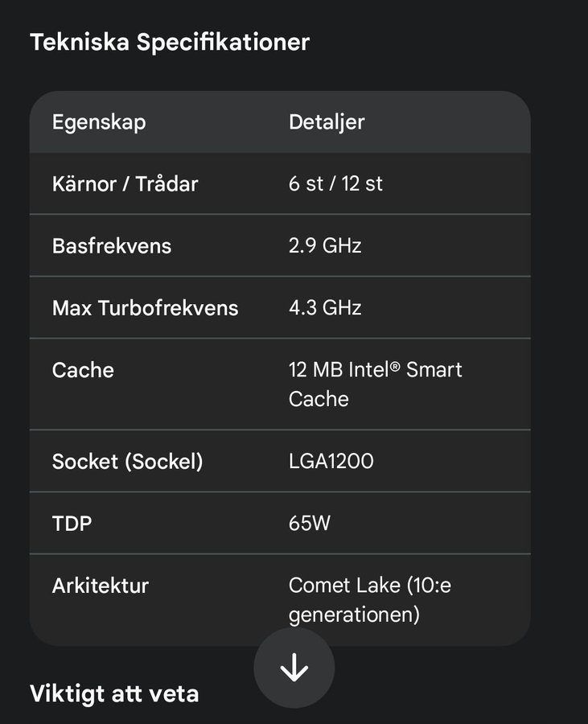Click the 'Socket (Sockel)' row label
Screen dimensions: 588x724
(x=127, y=462)
